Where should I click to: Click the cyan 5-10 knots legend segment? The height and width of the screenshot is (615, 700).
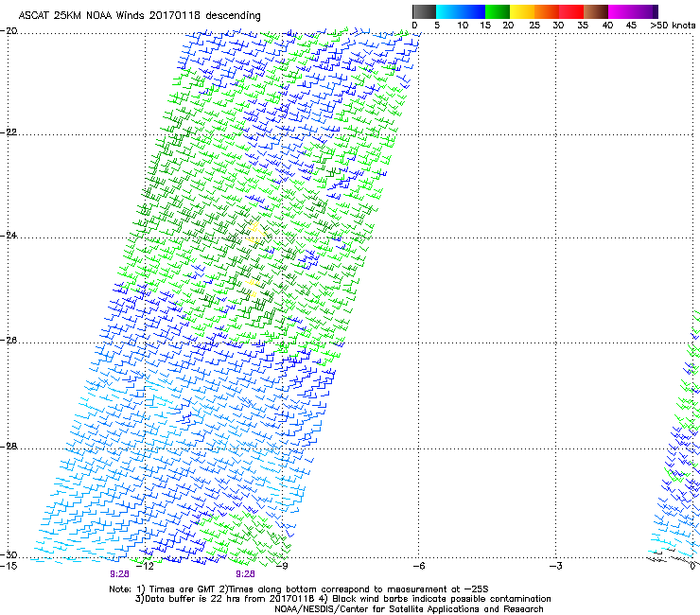coord(448,11)
